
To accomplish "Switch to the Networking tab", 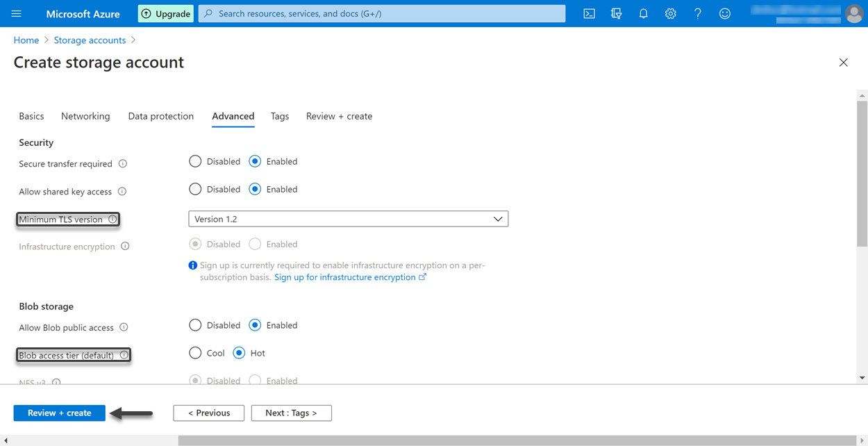I will click(x=85, y=116).
